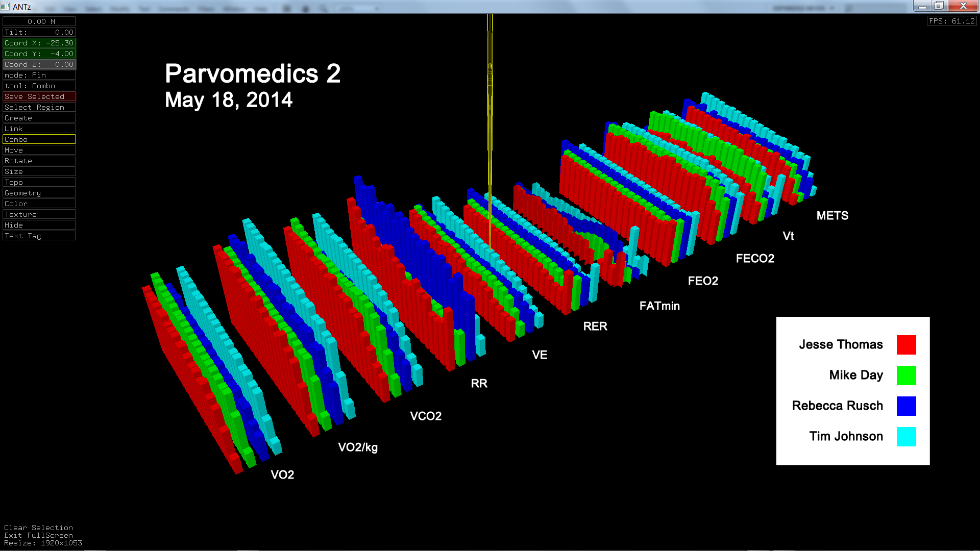
Task: Activate the Combo tool entry
Action: pos(39,139)
